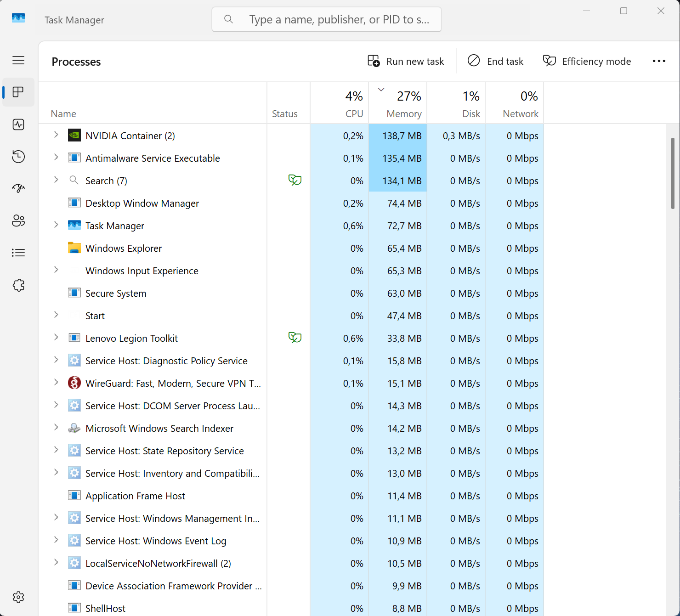Maximize the Task Manager window

point(623,11)
